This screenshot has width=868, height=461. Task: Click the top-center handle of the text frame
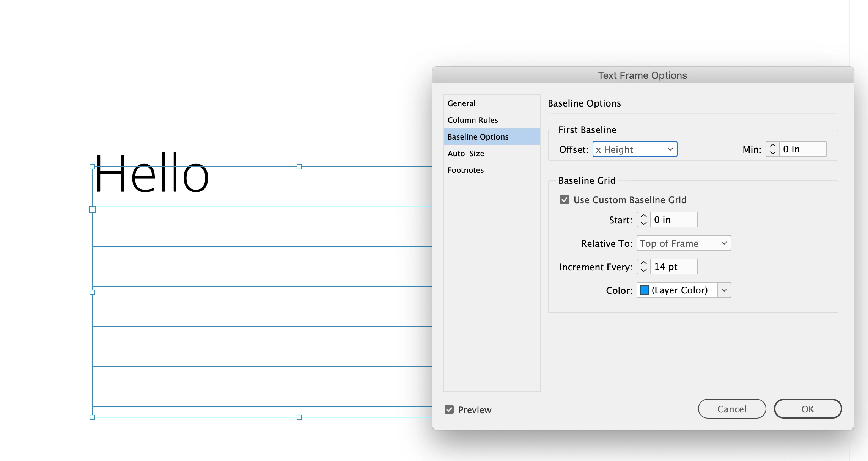point(299,166)
